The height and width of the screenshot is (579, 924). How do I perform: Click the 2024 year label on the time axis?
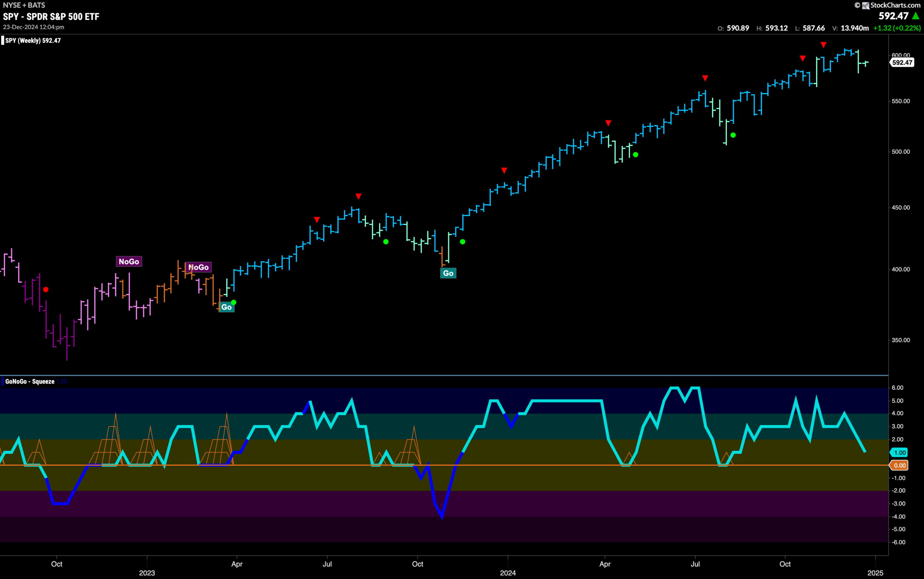click(507, 573)
